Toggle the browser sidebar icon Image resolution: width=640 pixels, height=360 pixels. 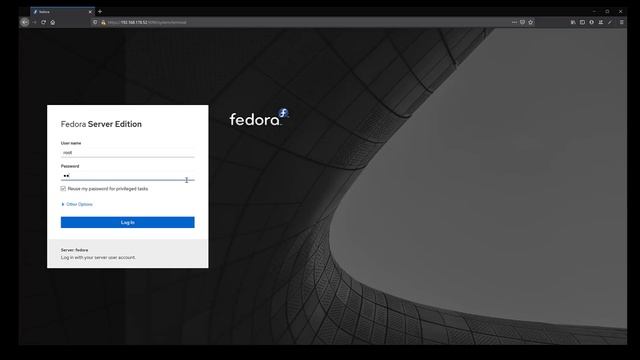[582, 22]
